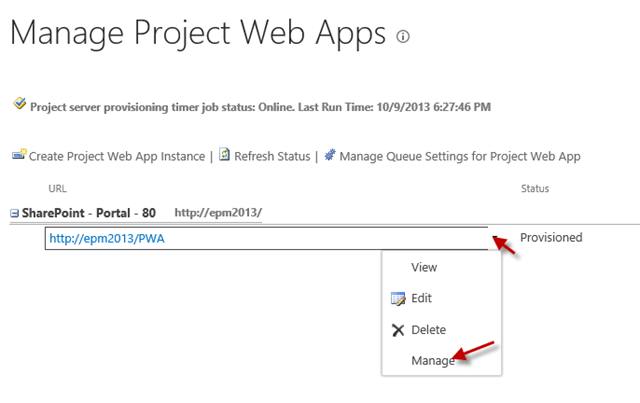The width and height of the screenshot is (640, 403).
Task: Click the URL column header
Action: (x=58, y=189)
